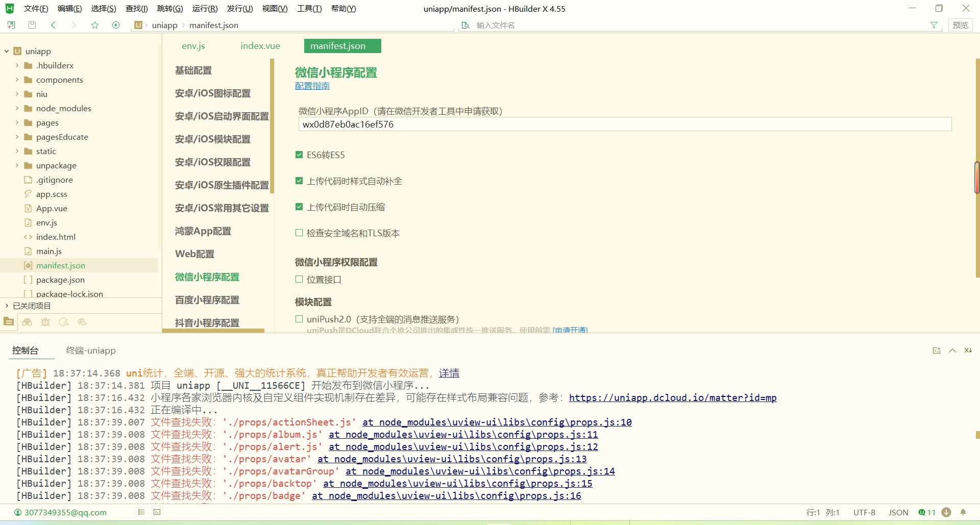Image resolution: width=980 pixels, height=525 pixels.
Task: Collapse the console panel with up chevron
Action: (952, 351)
